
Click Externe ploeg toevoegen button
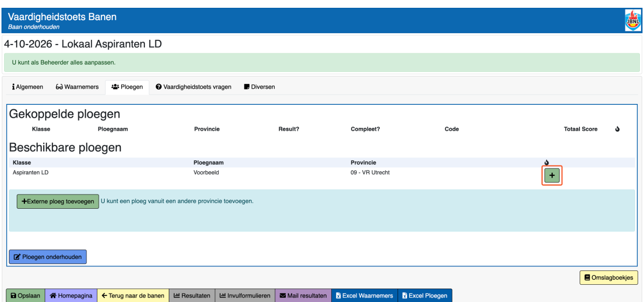[58, 201]
